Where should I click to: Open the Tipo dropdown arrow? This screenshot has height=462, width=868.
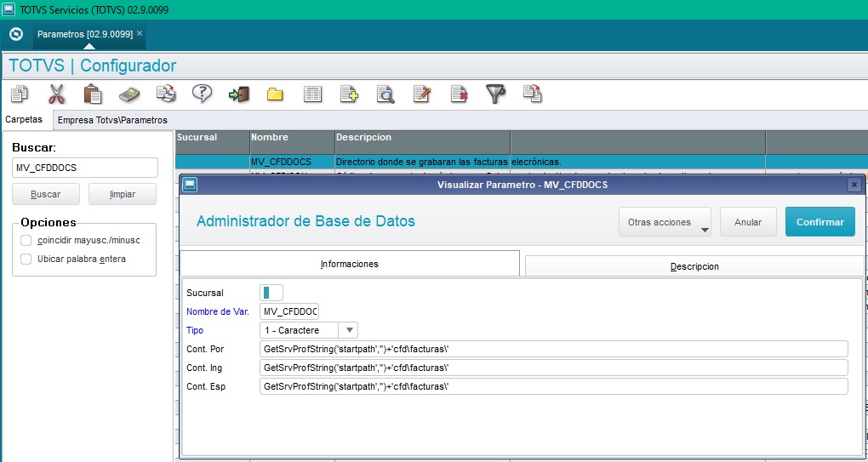(x=349, y=330)
